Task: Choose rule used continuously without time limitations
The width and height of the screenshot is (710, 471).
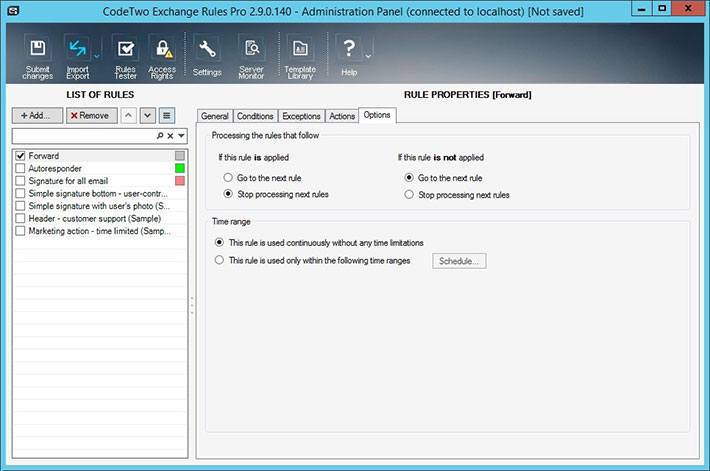Action: 219,242
